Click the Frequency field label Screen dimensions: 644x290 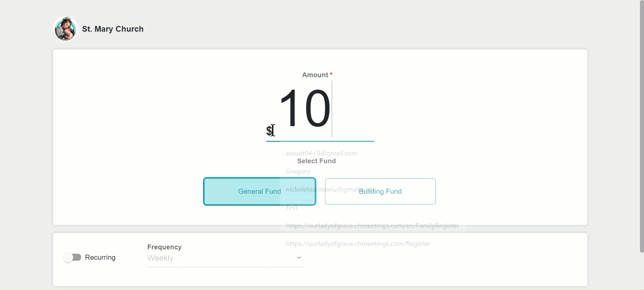[x=164, y=247]
